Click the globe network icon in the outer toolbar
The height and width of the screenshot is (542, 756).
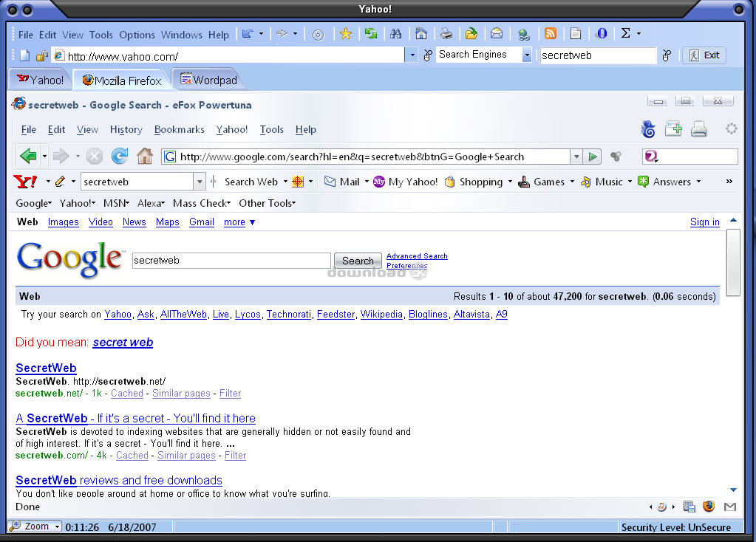pyautogui.click(x=524, y=34)
